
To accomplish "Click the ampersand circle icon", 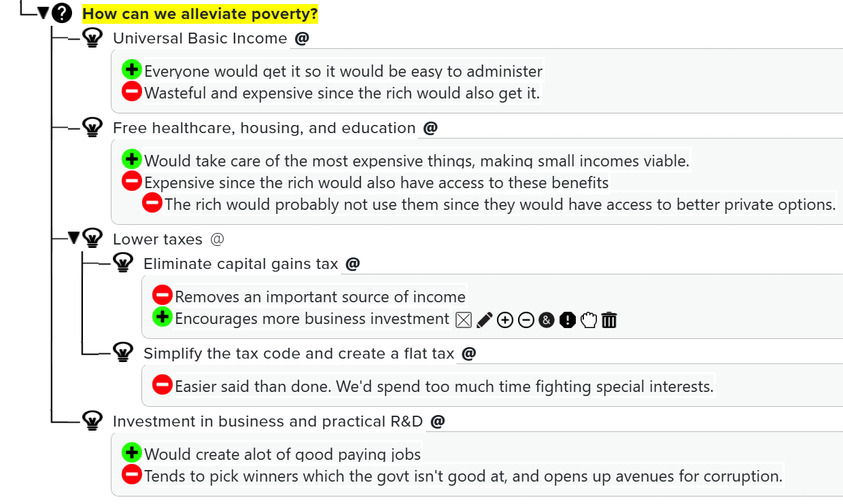I will click(x=547, y=320).
